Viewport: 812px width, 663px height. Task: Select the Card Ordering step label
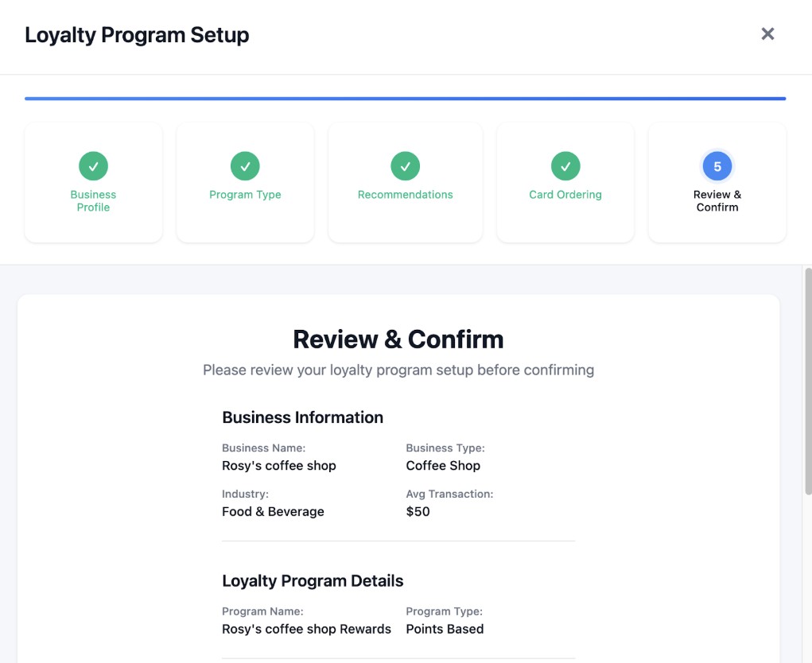point(565,195)
